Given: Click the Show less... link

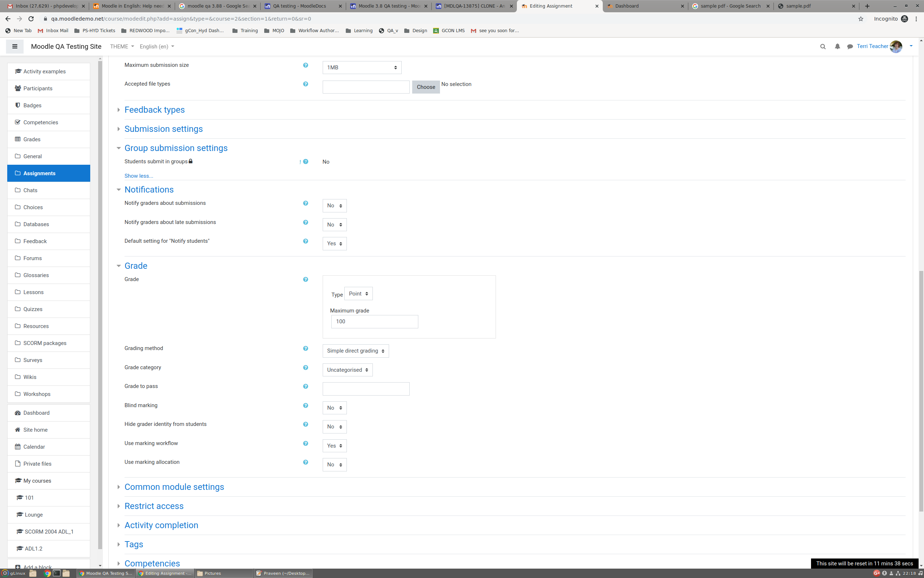Looking at the screenshot, I should (x=139, y=176).
